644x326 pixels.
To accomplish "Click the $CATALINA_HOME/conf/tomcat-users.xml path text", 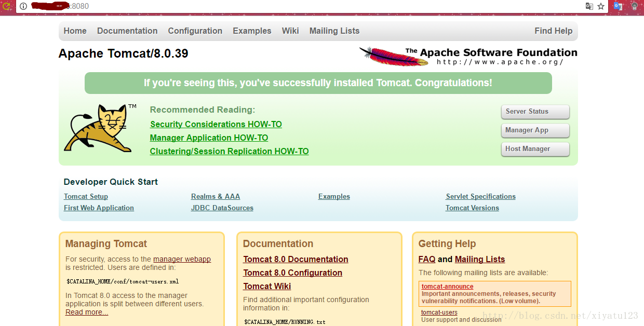I will coord(123,281).
